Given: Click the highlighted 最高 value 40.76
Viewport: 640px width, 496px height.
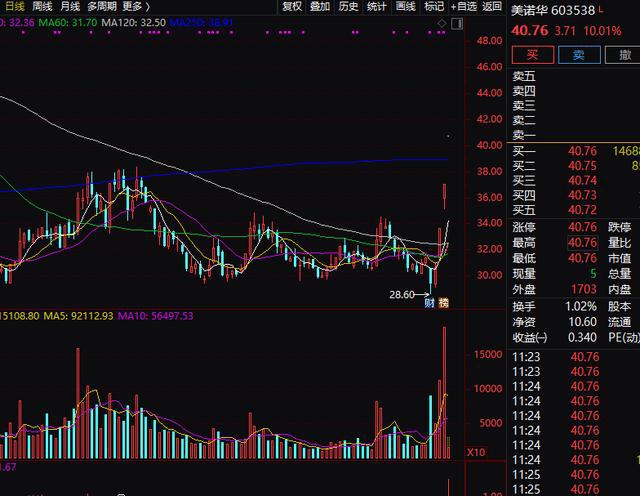Looking at the screenshot, I should coord(582,243).
